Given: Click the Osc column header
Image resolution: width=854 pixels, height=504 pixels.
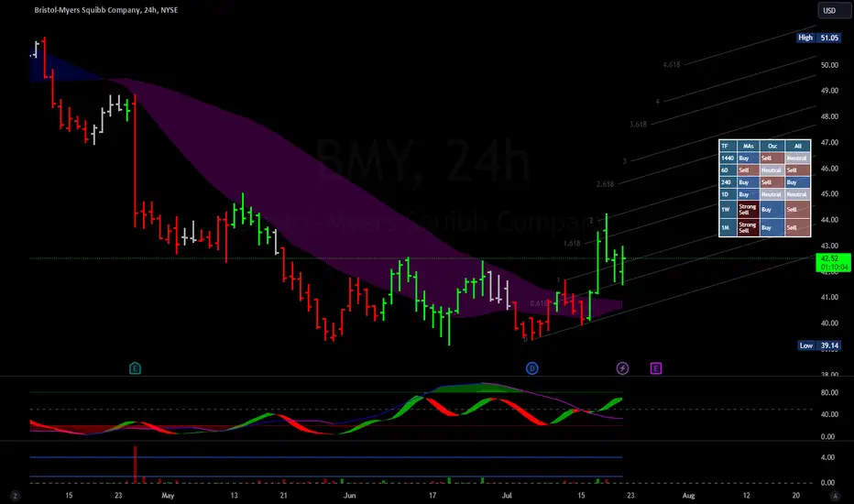Looking at the screenshot, I should coord(772,146).
